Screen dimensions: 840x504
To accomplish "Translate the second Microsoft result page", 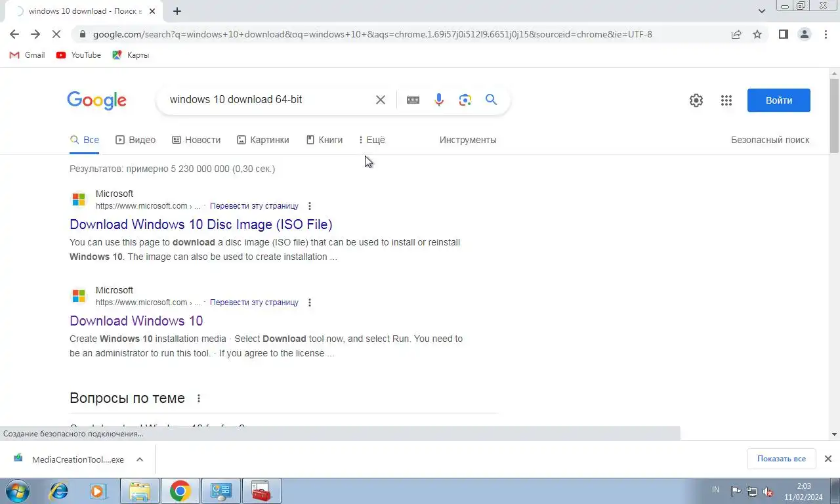I will tap(254, 303).
